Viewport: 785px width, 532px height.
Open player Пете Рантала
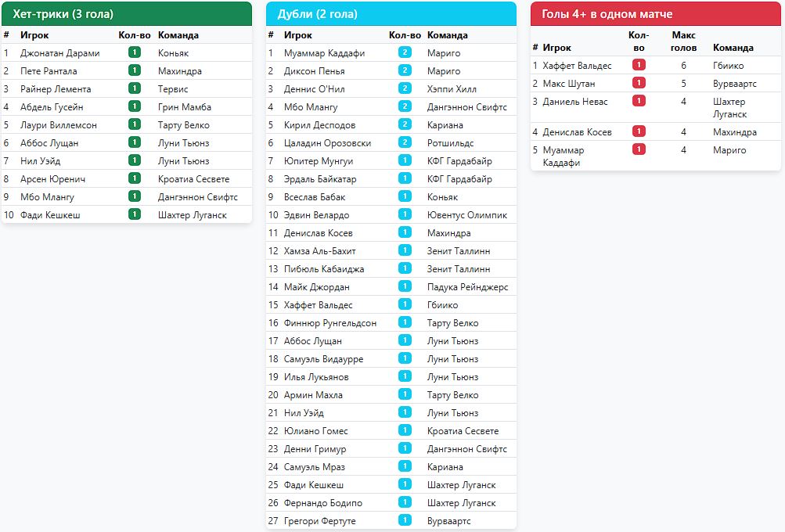pos(49,71)
